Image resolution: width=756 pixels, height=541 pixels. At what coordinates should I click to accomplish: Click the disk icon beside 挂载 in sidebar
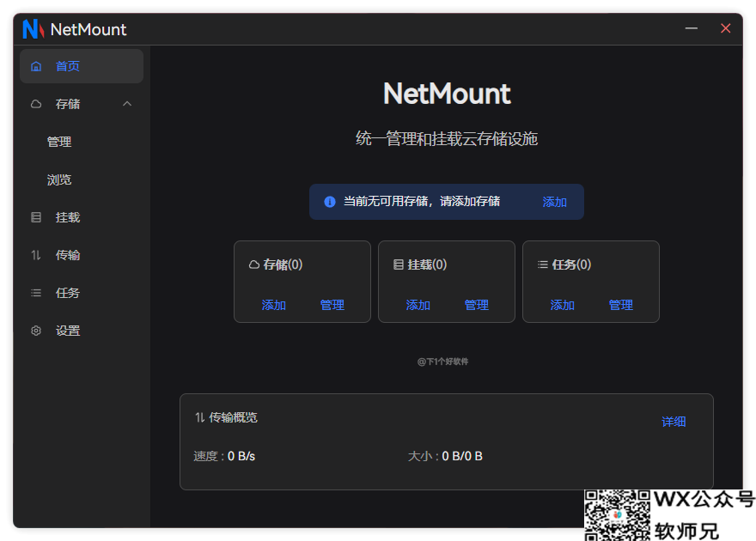click(x=36, y=217)
